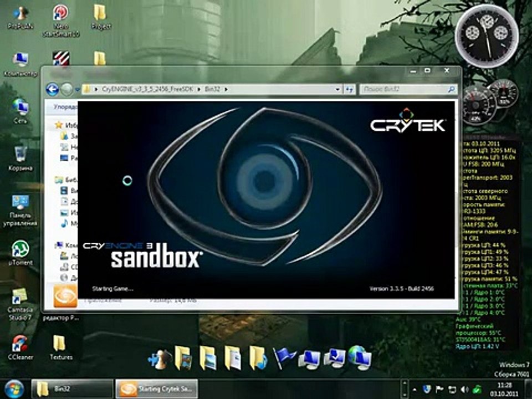
Task: Open Панель управления desktop shortcut
Action: click(21, 211)
